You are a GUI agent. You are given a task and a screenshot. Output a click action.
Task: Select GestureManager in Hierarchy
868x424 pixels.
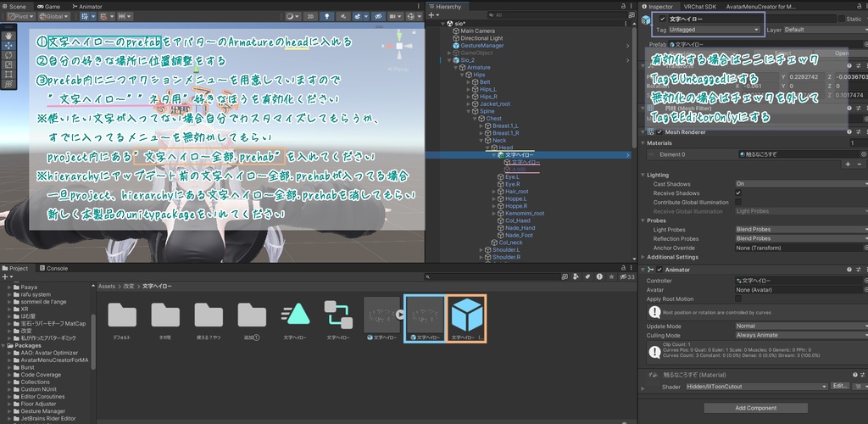(x=481, y=46)
